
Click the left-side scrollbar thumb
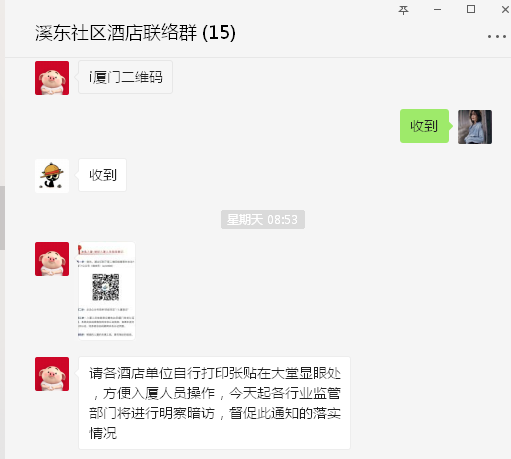point(2,218)
